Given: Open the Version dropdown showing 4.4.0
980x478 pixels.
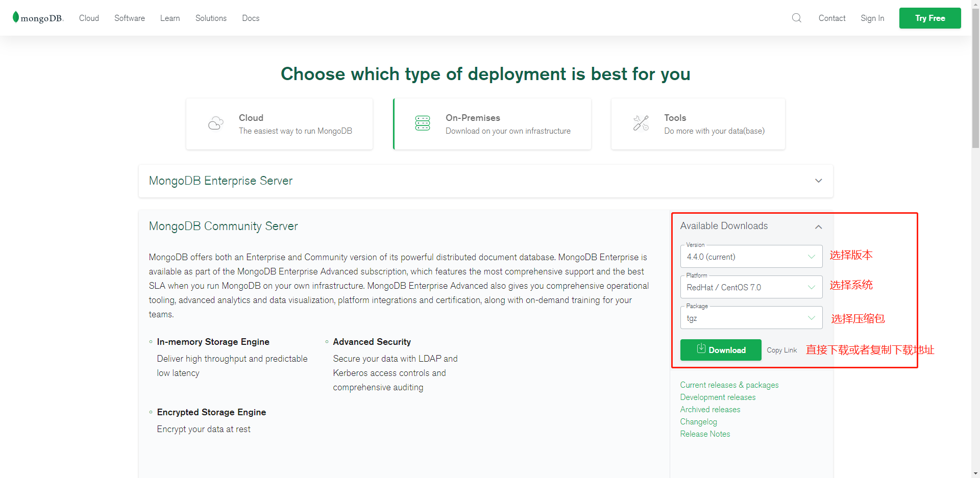Looking at the screenshot, I should pos(751,257).
